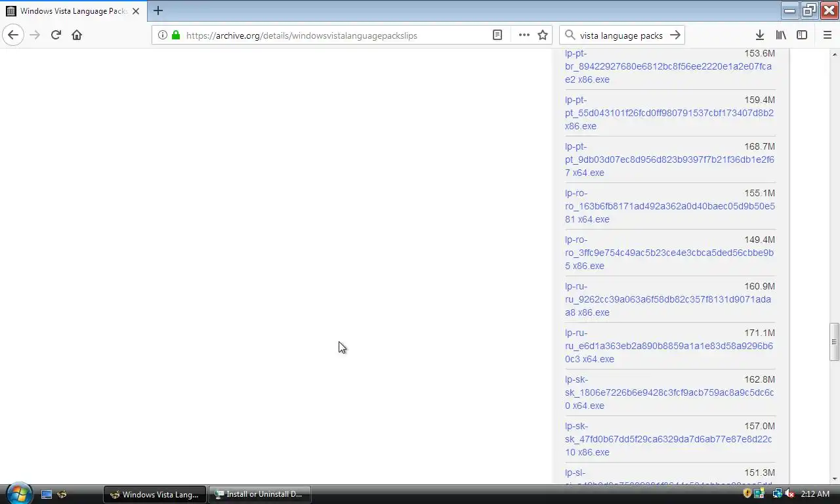Toggle the sidebar view
The image size is (840, 504).
pyautogui.click(x=802, y=35)
